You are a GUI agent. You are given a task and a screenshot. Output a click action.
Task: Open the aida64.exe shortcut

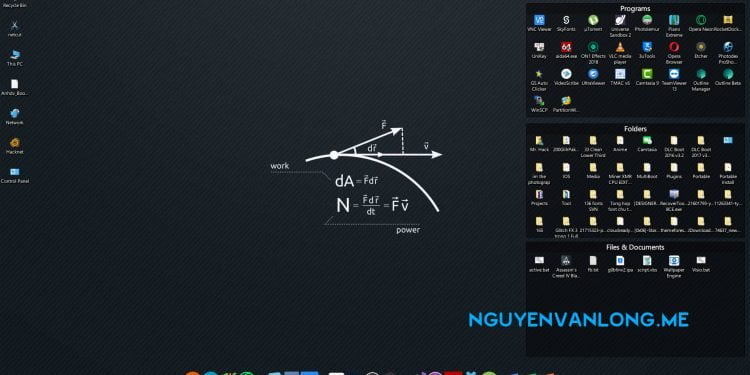[x=566, y=50]
